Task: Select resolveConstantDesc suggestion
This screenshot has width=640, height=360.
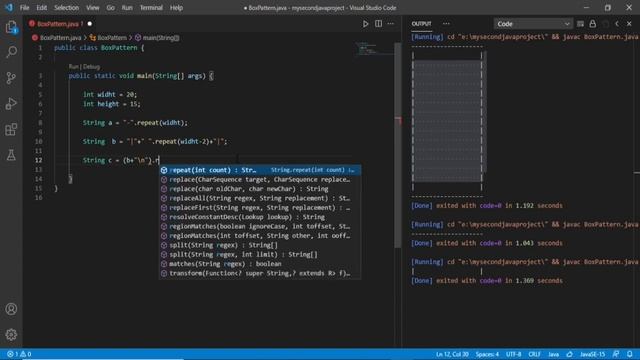Action: 260,217
